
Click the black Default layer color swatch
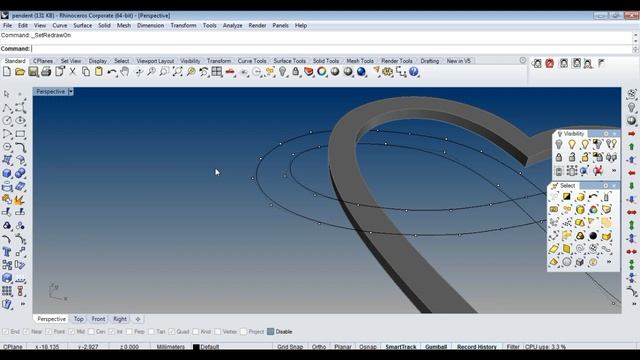pos(196,347)
